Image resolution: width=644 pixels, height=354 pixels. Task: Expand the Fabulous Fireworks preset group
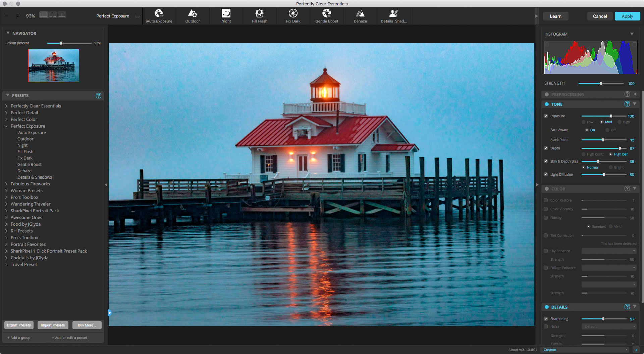(x=6, y=184)
